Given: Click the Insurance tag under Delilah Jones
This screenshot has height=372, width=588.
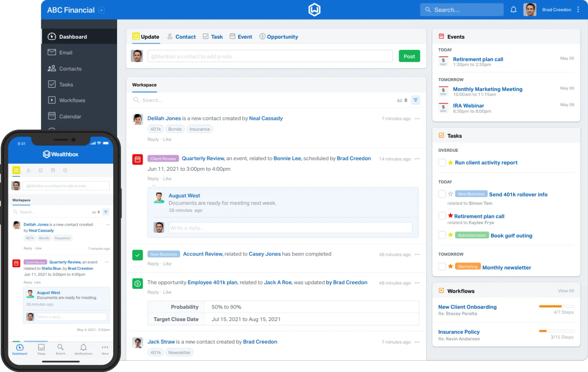Looking at the screenshot, I should tap(200, 129).
